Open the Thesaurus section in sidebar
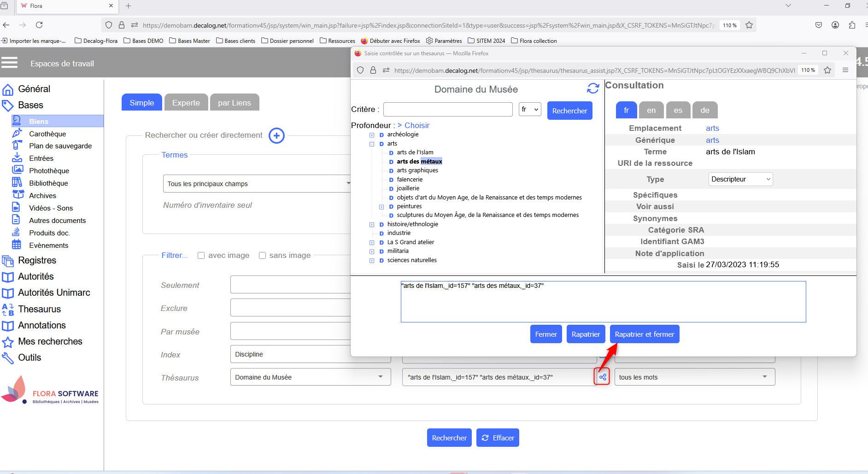The height and width of the screenshot is (474, 868). click(x=39, y=309)
